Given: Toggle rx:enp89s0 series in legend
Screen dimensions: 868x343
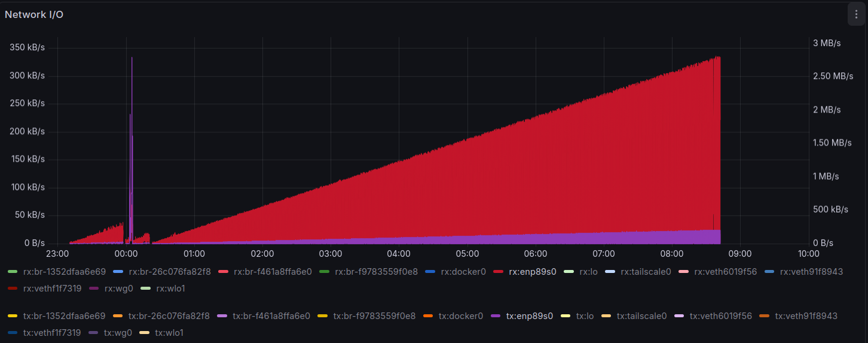Looking at the screenshot, I should click(532, 272).
